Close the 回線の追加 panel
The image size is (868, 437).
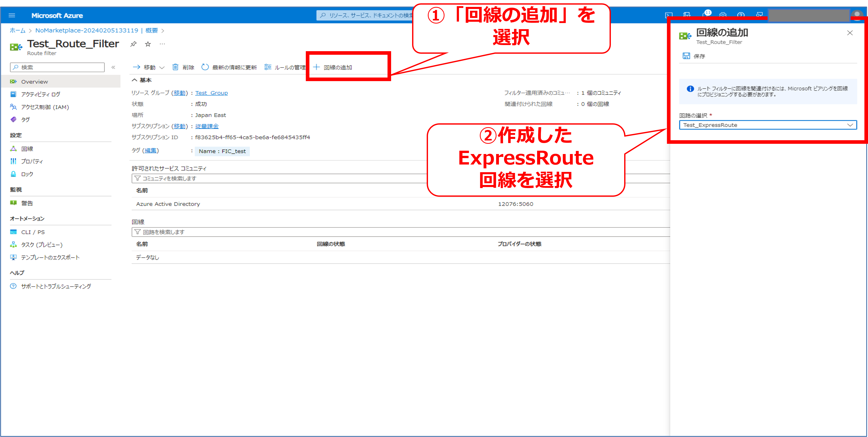tap(850, 33)
